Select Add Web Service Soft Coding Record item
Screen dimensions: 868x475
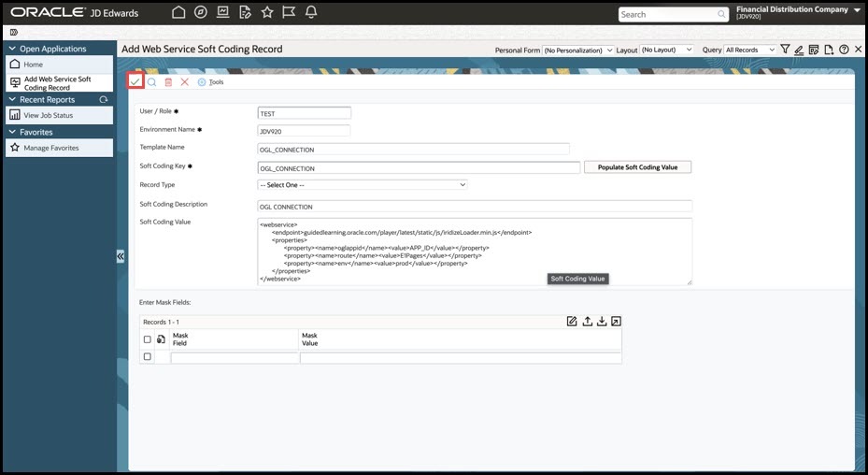point(59,83)
